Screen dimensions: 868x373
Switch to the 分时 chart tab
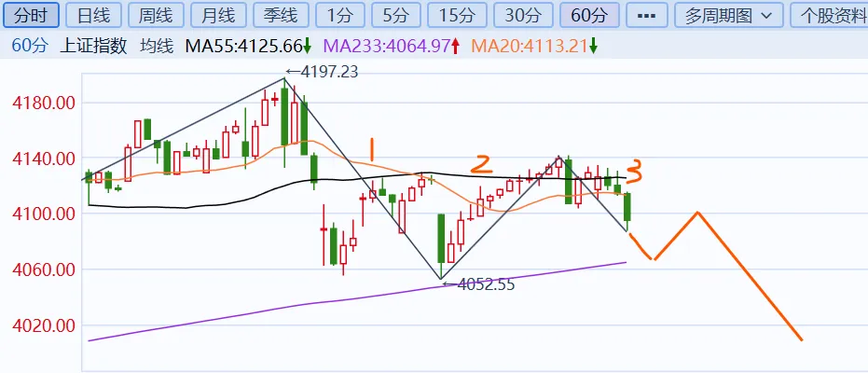pos(31,15)
